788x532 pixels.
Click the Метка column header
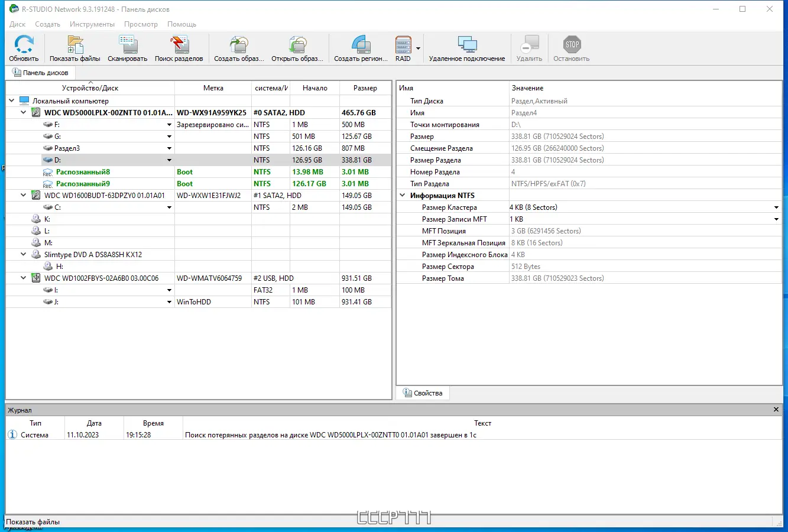213,88
